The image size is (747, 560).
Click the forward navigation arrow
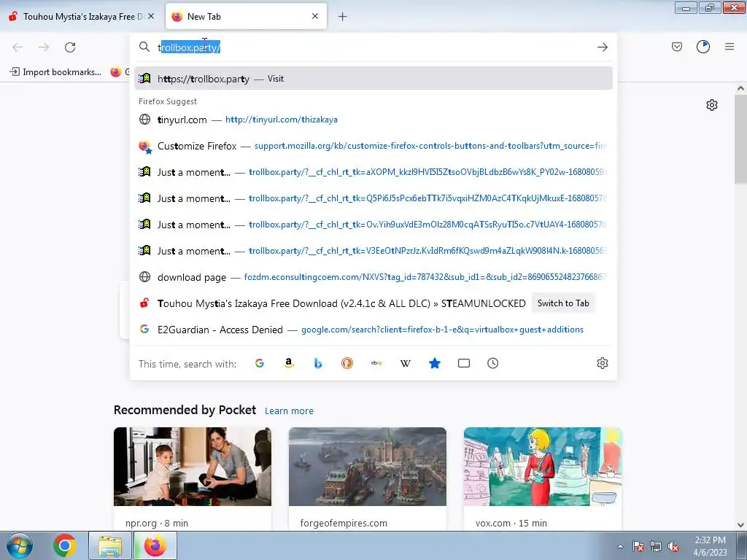44,47
